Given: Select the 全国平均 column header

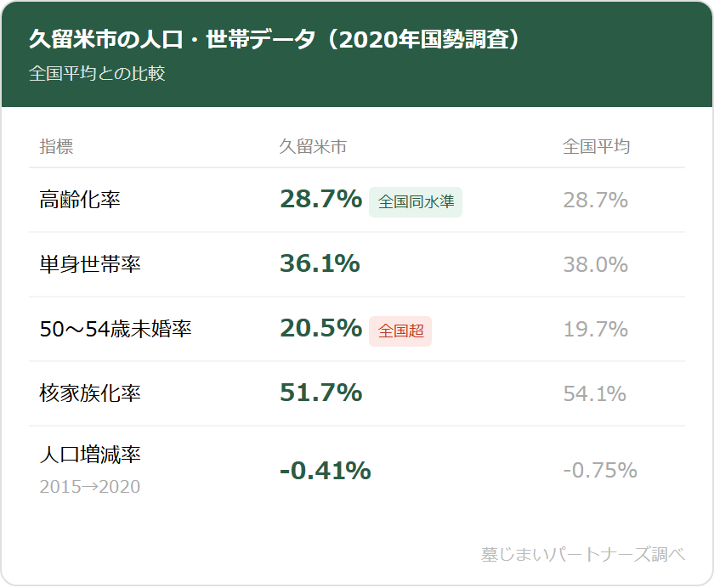Looking at the screenshot, I should click(x=596, y=146).
